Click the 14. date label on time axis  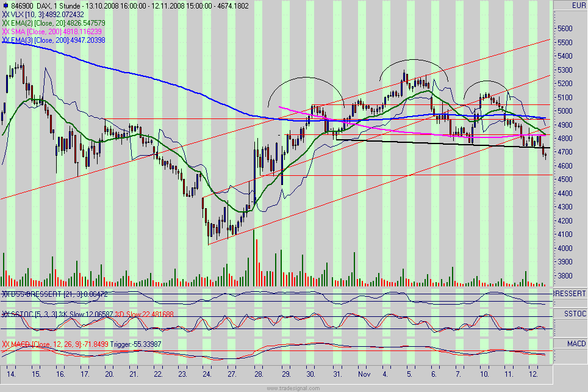11,374
